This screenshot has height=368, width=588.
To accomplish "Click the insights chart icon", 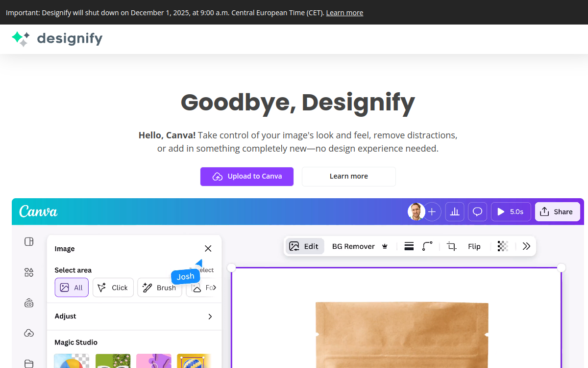I will click(x=454, y=211).
